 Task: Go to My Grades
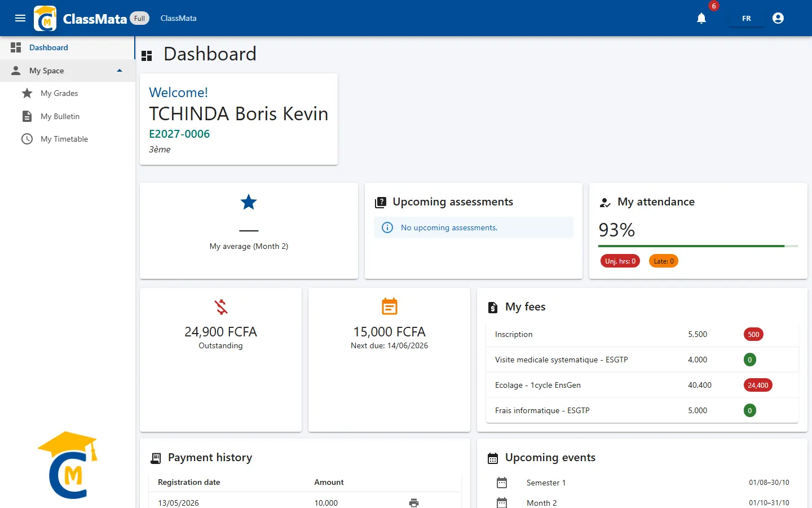coord(68,93)
